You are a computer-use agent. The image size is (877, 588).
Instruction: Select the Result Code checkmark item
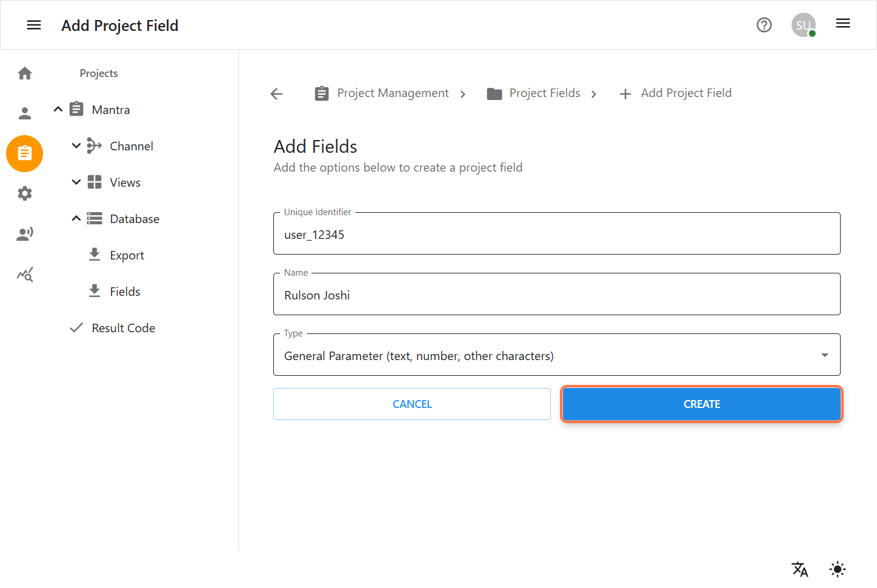click(x=123, y=327)
